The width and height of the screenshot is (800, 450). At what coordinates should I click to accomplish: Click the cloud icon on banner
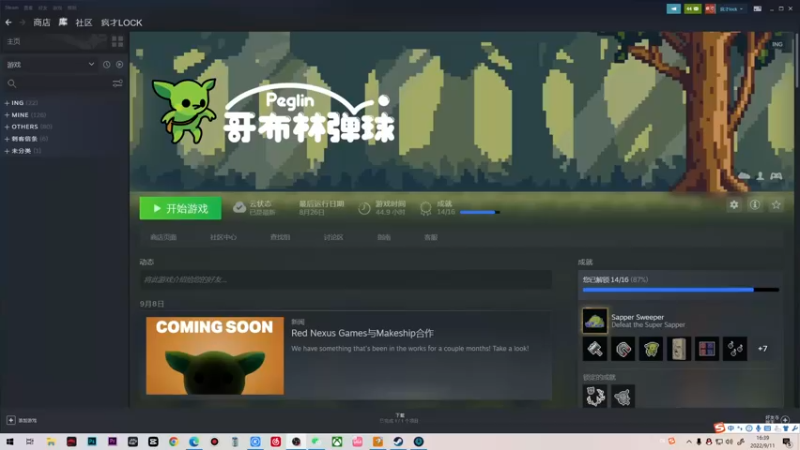pyautogui.click(x=744, y=176)
